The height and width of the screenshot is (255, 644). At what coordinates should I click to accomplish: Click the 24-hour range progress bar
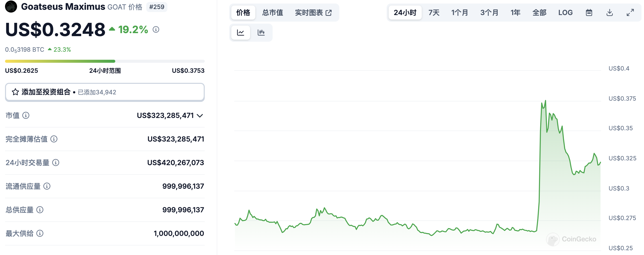point(105,61)
